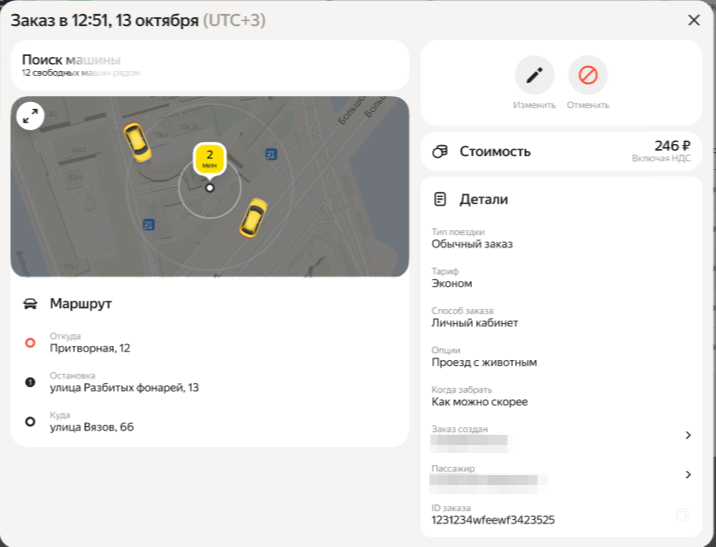This screenshot has height=547, width=716.
Task: Expand the map to fullscreen
Action: [30, 116]
